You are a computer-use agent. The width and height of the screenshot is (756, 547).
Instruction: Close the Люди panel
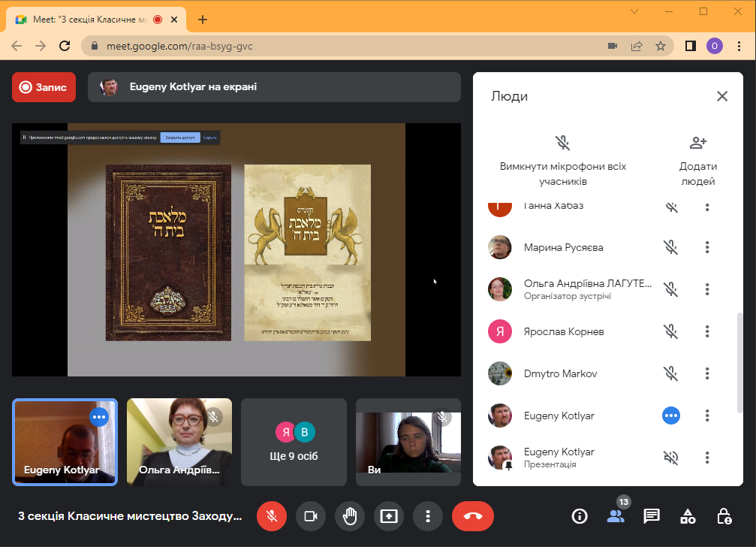pyautogui.click(x=721, y=96)
